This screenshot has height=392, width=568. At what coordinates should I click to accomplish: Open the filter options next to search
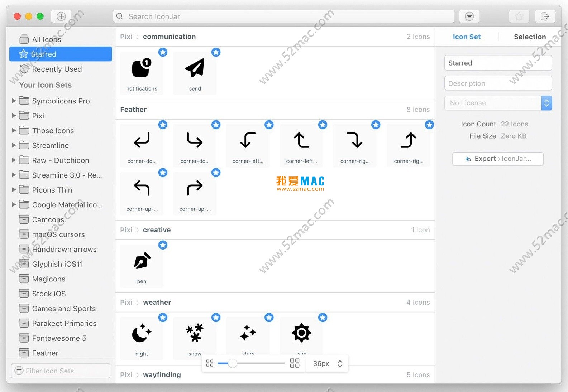pyautogui.click(x=469, y=16)
